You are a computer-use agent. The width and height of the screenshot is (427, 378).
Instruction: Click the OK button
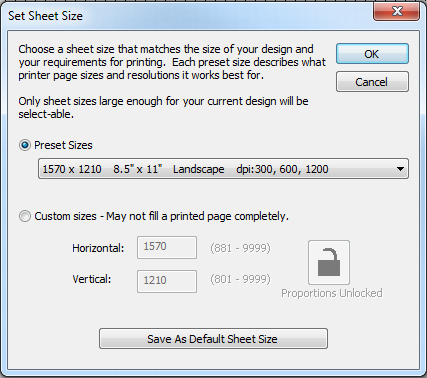pos(372,54)
